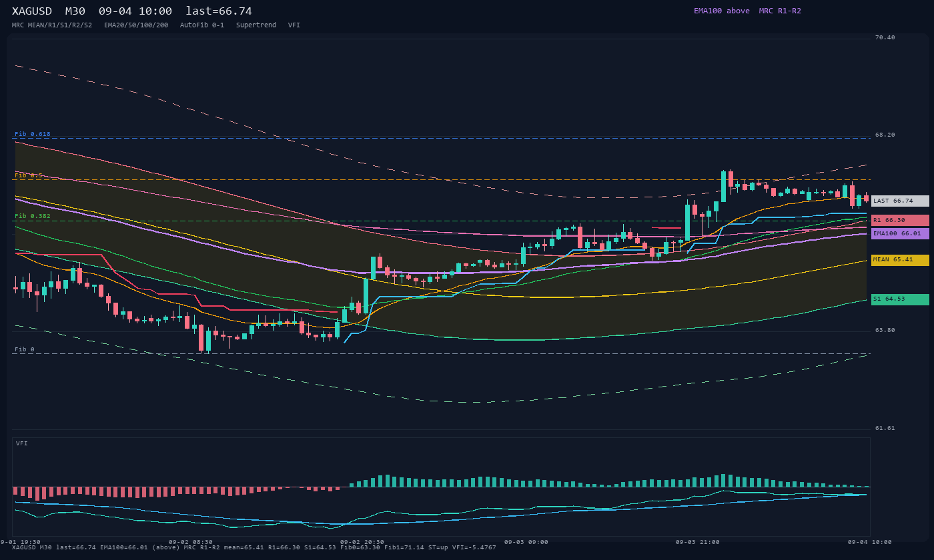Click VFI=-5.4767 in the bottom status line
This screenshot has width=934, height=560.
pyautogui.click(x=474, y=547)
